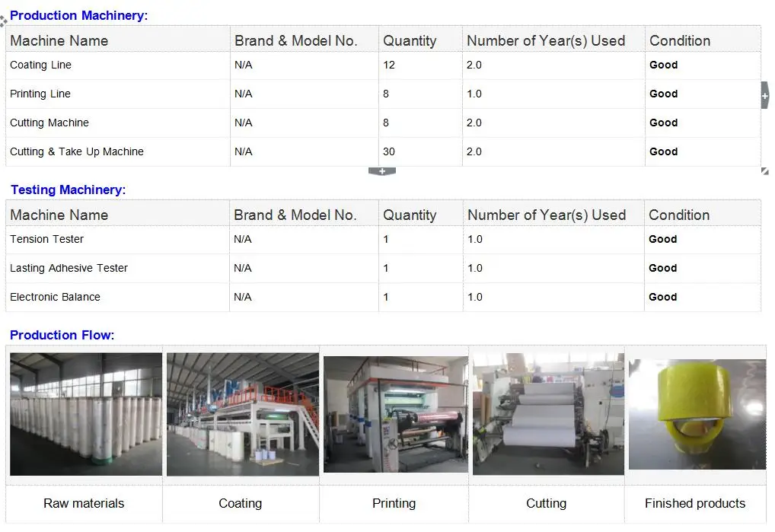Click the Finished products tape photo
This screenshot has height=532, width=775.
click(x=697, y=414)
